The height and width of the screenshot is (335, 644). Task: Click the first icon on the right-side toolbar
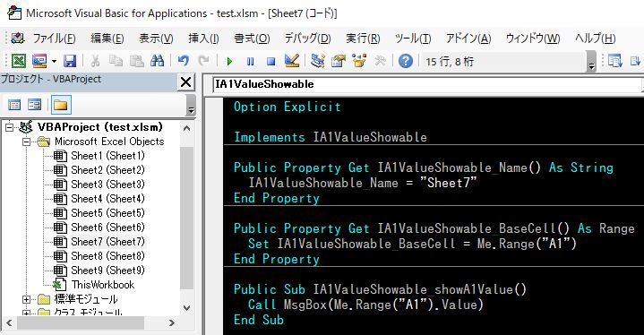tap(614, 61)
